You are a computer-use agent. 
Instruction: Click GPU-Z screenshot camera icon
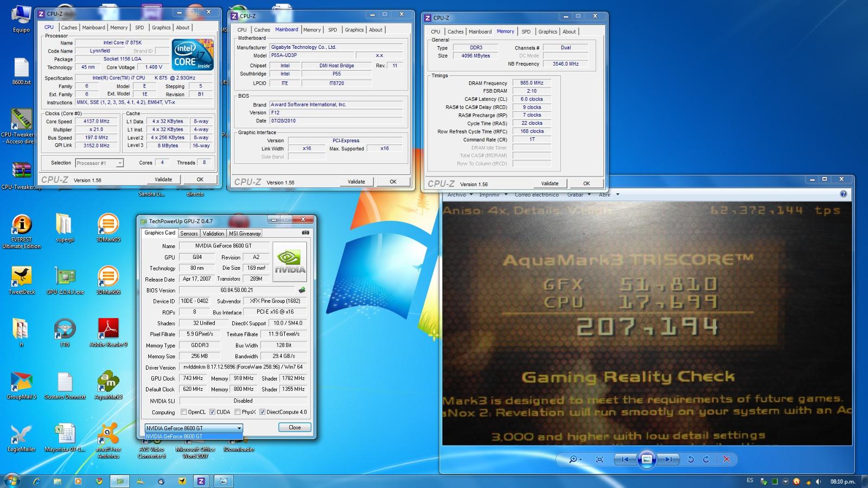coord(305,233)
